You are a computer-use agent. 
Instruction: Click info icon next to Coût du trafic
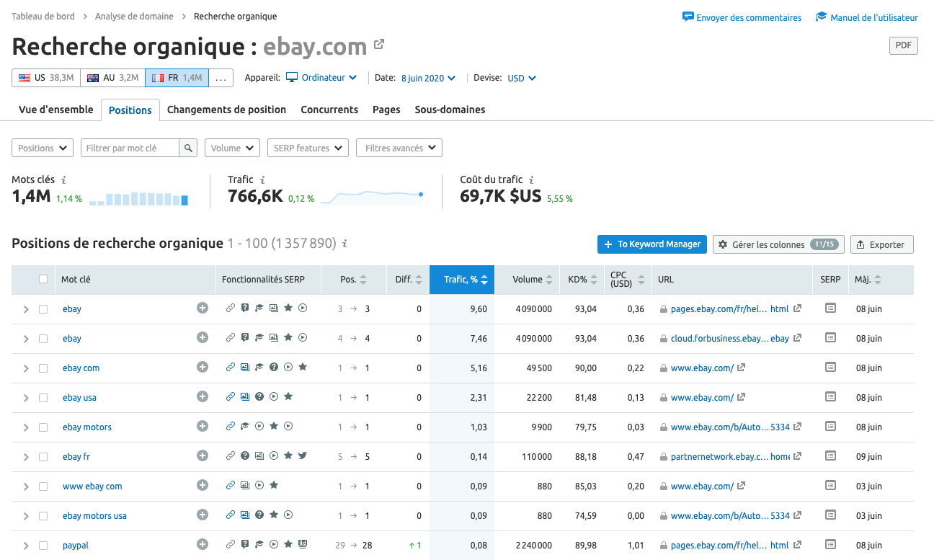[531, 180]
